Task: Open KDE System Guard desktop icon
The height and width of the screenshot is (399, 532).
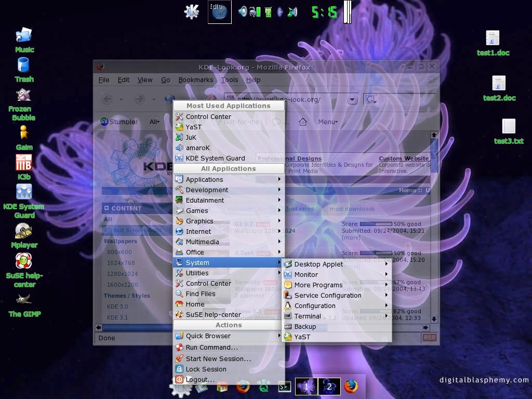Action: tap(24, 192)
